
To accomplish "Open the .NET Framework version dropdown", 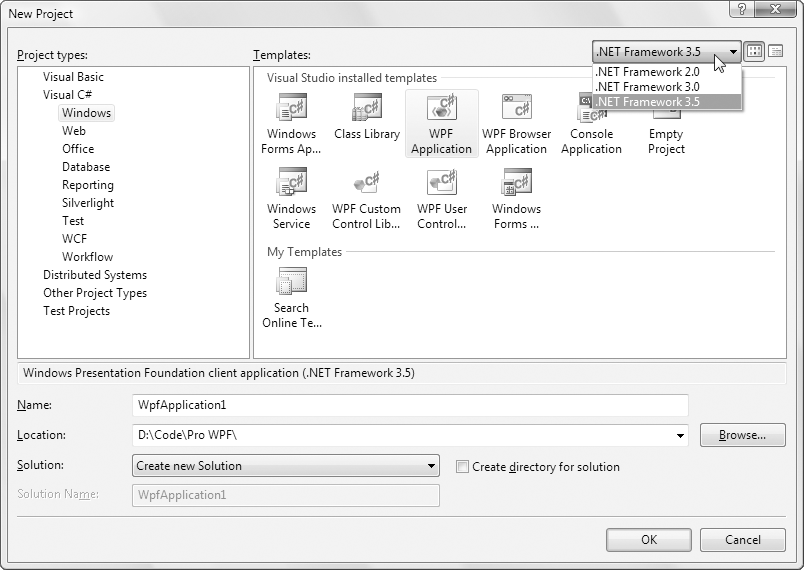I will coord(667,52).
